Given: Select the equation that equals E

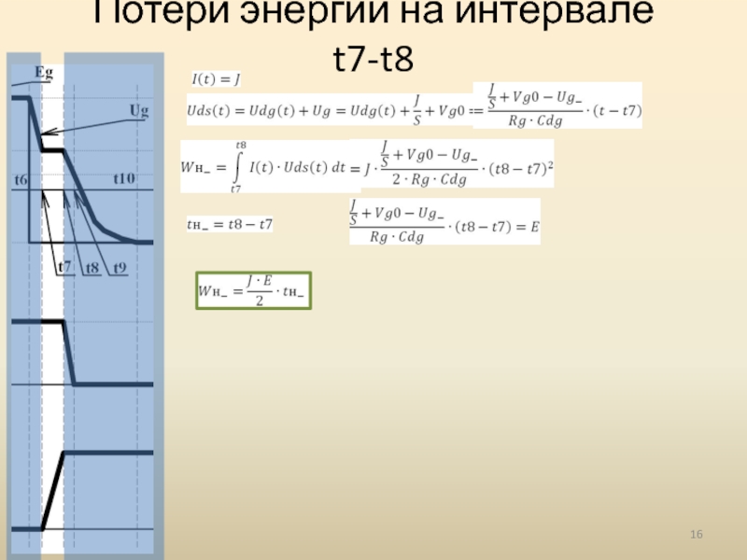Looking at the screenshot, I should click(x=444, y=222).
